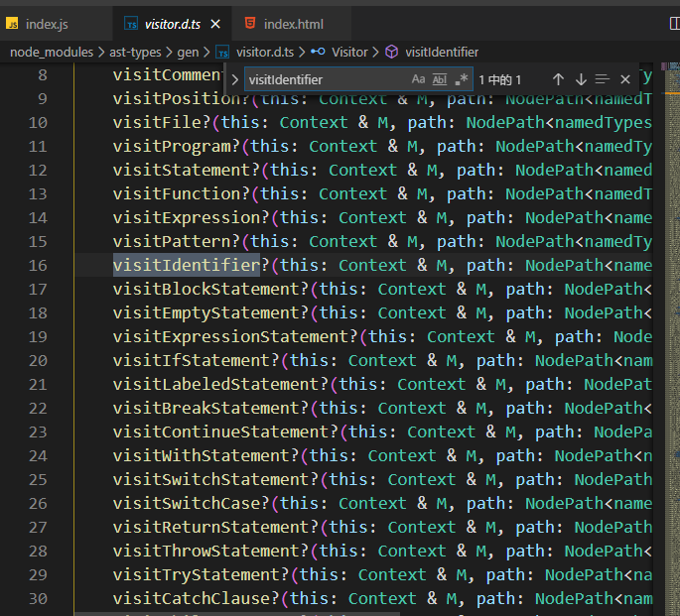This screenshot has height=616, width=680.
Task: Click visitProgram method name
Action: [172, 147]
